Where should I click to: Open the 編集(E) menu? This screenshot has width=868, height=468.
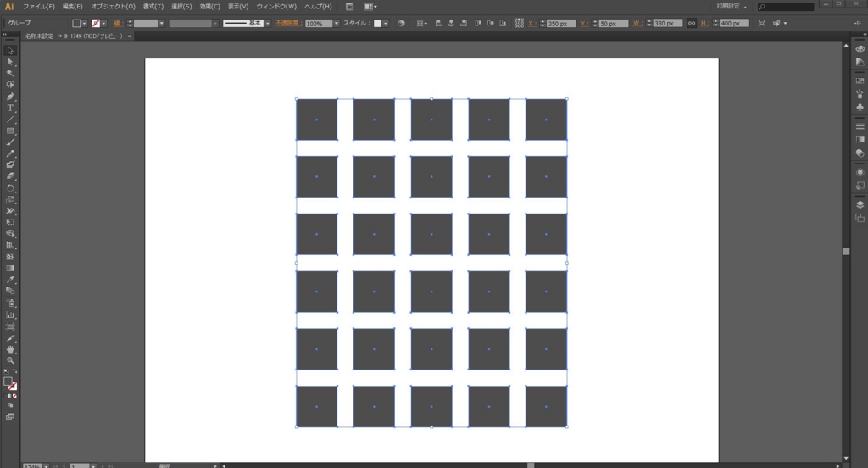pyautogui.click(x=73, y=7)
